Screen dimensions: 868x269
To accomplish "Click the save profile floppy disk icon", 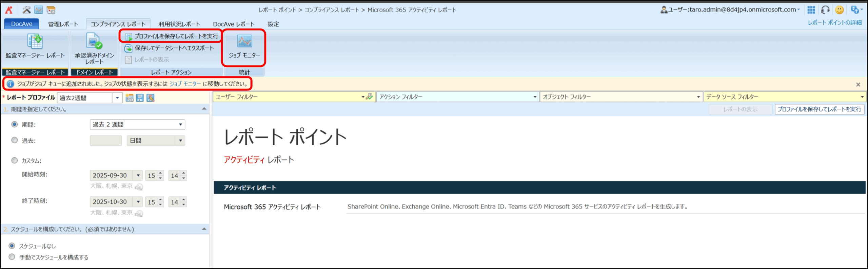I will (140, 98).
